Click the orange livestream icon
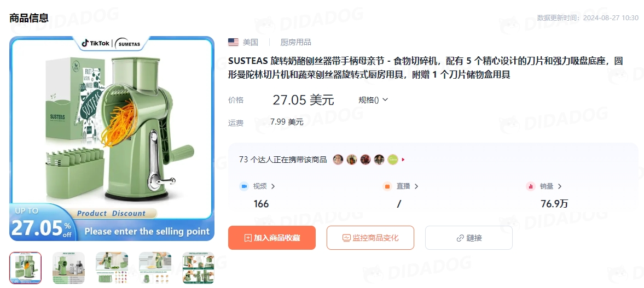 click(x=387, y=186)
